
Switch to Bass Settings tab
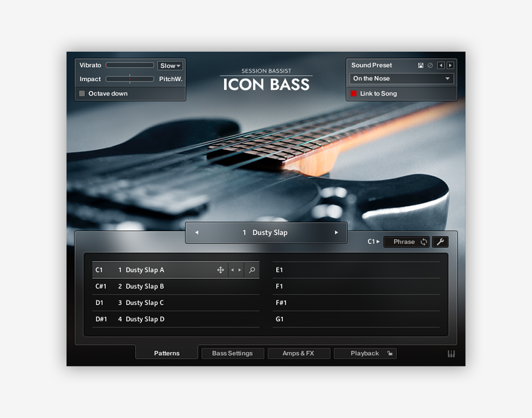(x=232, y=353)
